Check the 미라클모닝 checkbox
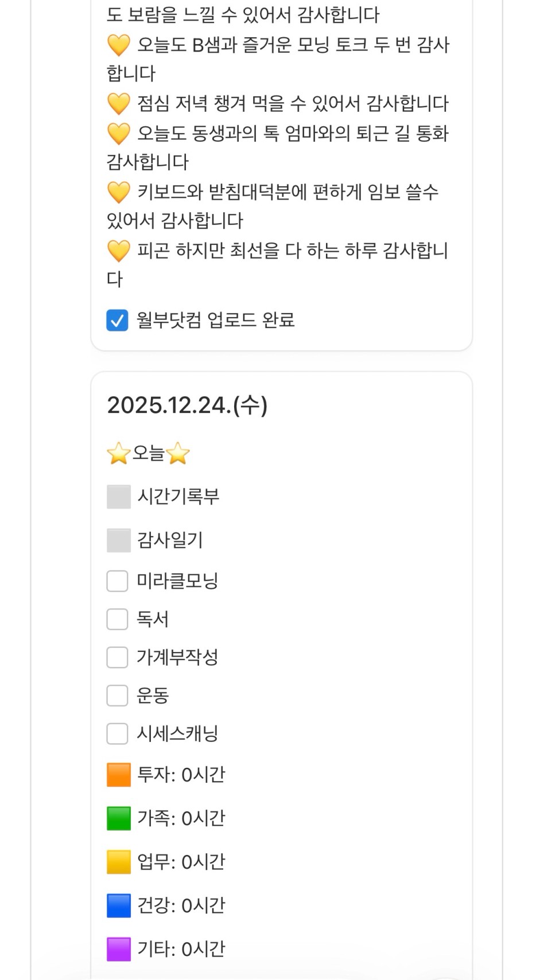This screenshot has width=536, height=980. click(117, 581)
